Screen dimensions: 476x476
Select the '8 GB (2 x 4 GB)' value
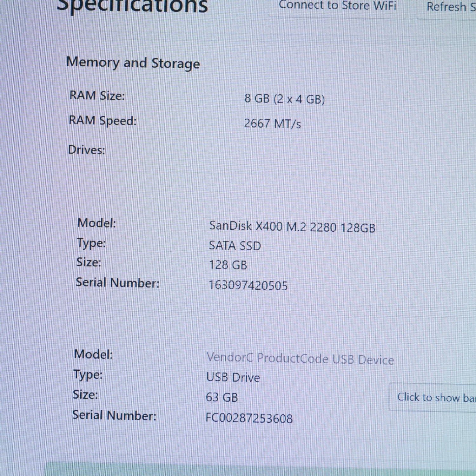pos(285,99)
